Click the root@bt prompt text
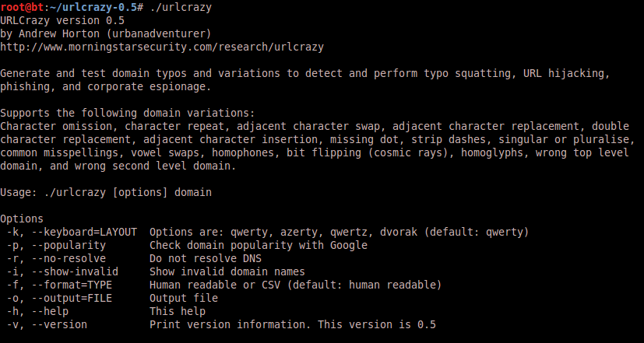 [x=23, y=8]
